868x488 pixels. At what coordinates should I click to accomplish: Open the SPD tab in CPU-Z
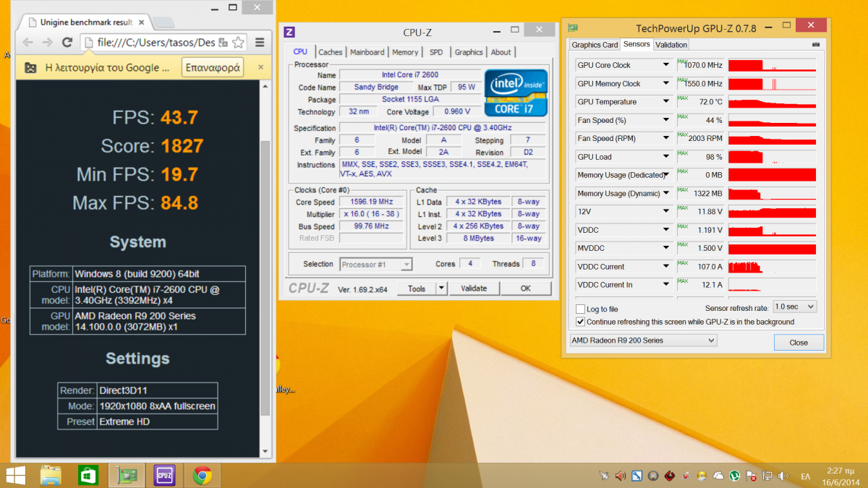click(436, 52)
